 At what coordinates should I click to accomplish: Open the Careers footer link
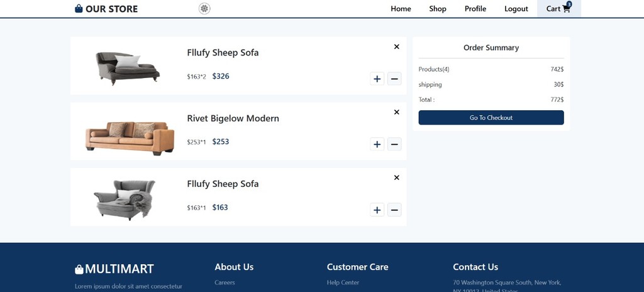(225, 283)
